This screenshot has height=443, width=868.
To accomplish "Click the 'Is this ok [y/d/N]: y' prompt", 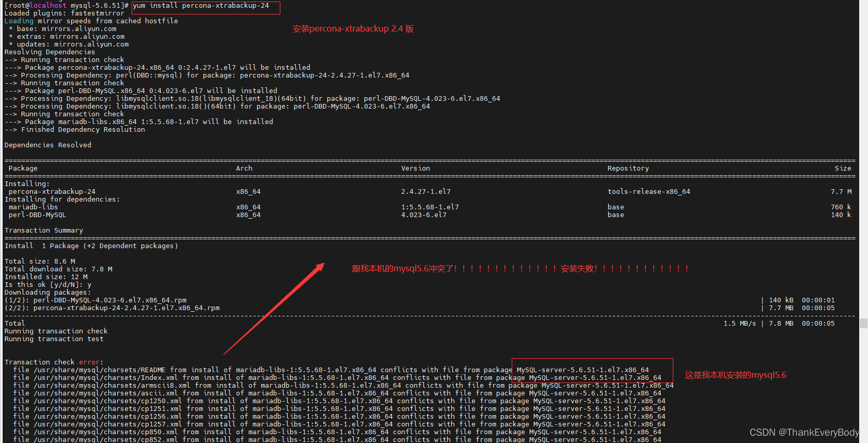I will (48, 285).
